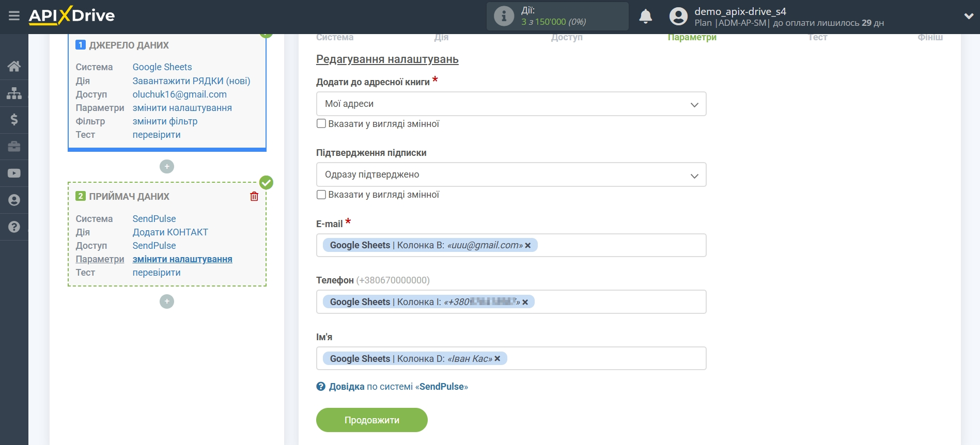
Task: Open YouTube video icon in sidebar
Action: click(14, 173)
